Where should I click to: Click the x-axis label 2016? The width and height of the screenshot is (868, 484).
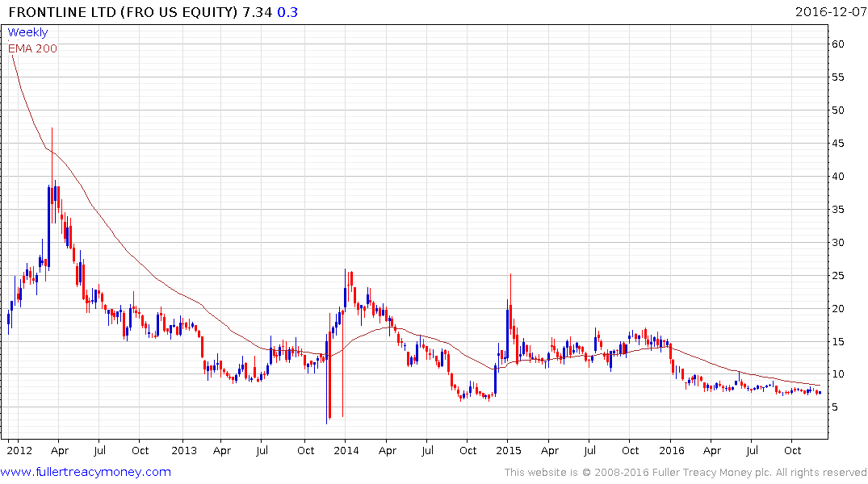click(x=672, y=450)
